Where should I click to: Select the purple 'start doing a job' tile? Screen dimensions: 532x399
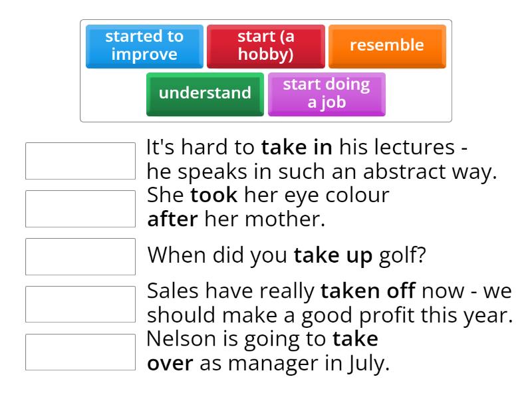pyautogui.click(x=327, y=93)
